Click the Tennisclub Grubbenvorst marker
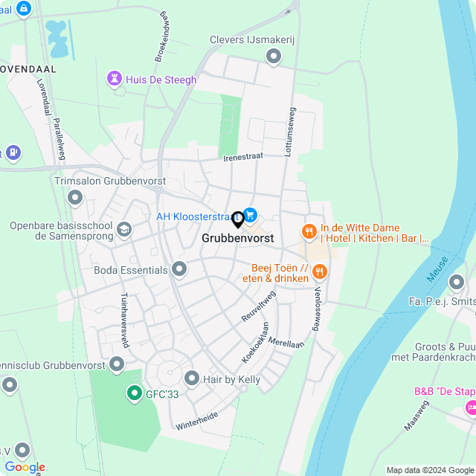 pyautogui.click(x=117, y=364)
